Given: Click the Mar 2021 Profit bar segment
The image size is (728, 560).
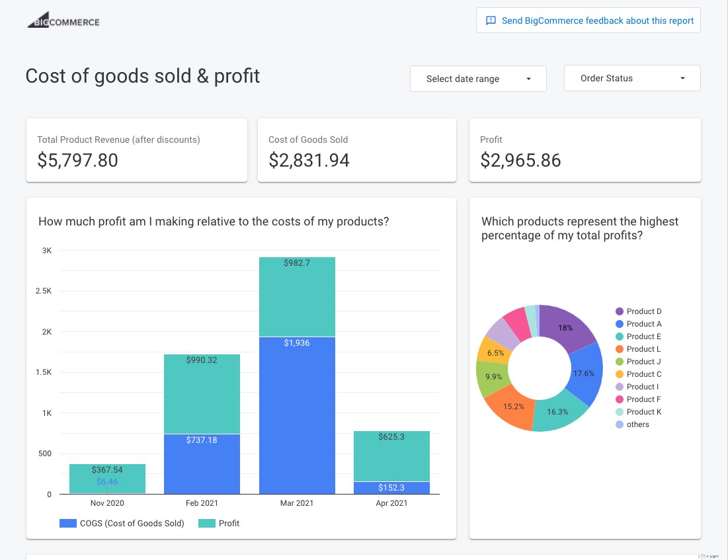Looking at the screenshot, I should [x=297, y=295].
